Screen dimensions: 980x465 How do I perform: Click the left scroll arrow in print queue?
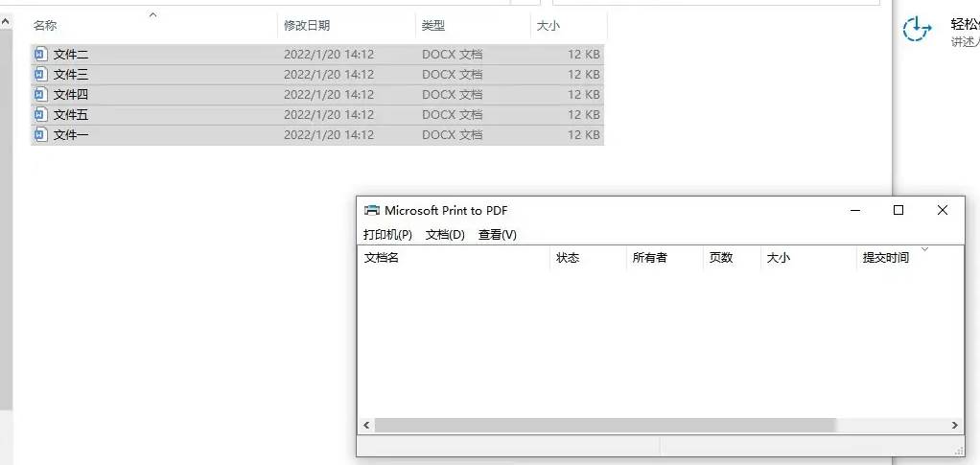(366, 425)
